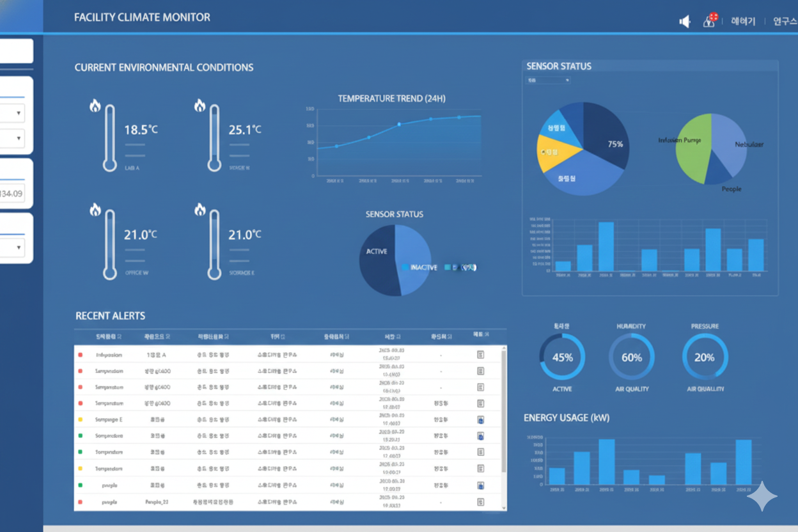Click the 60% Humidity gauge
Image resolution: width=798 pixels, height=532 pixels.
(x=632, y=357)
